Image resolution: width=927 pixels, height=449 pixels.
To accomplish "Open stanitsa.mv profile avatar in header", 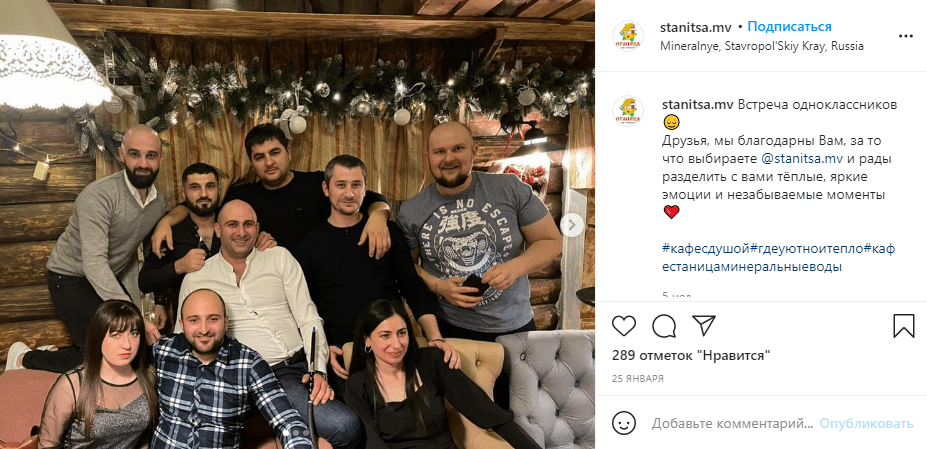I will pos(628,36).
